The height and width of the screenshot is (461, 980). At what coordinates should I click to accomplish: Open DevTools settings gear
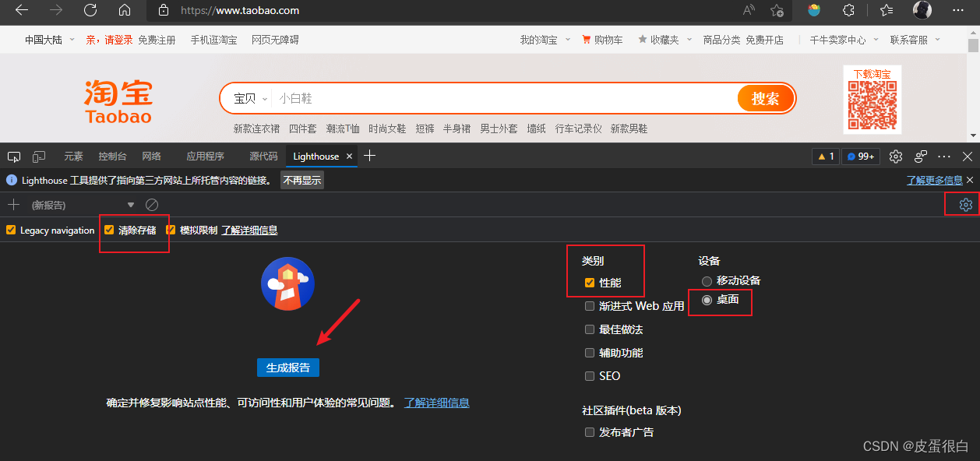coord(895,156)
